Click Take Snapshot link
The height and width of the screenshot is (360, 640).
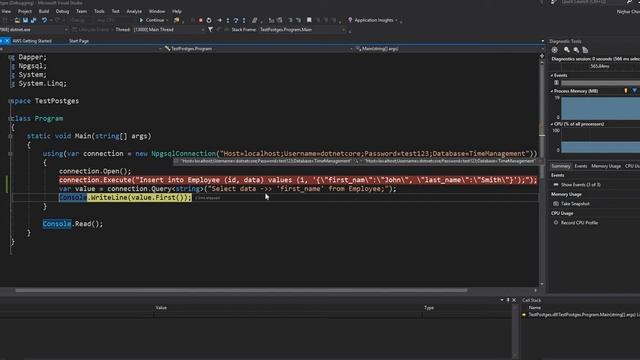575,204
